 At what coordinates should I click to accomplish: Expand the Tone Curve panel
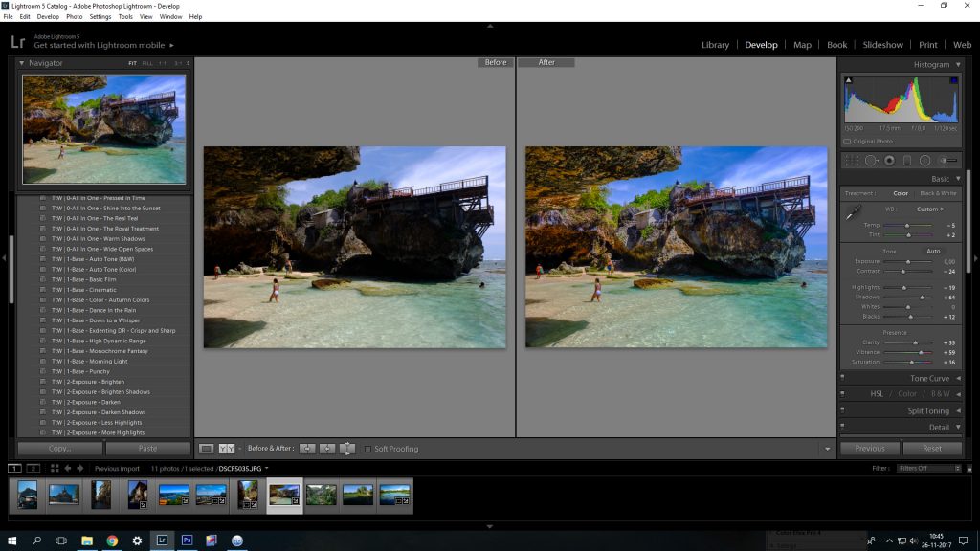958,378
